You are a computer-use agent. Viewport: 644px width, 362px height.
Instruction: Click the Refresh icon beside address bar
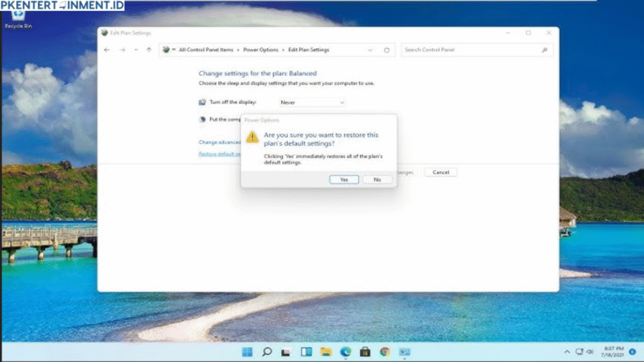pyautogui.click(x=387, y=50)
